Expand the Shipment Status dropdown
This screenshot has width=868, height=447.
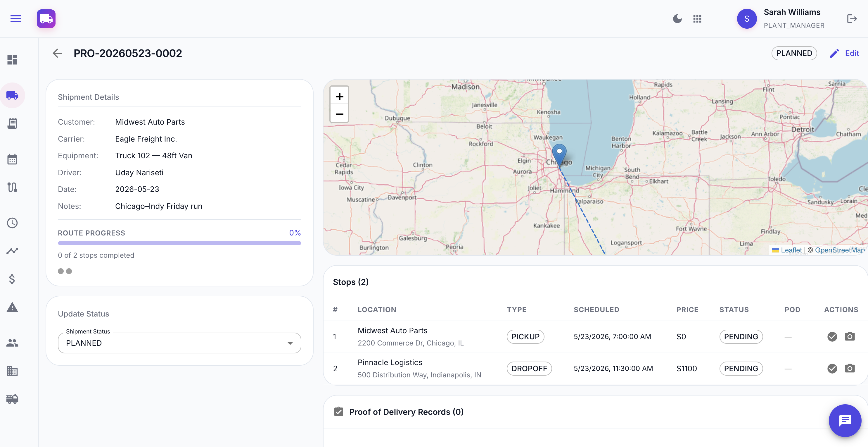pyautogui.click(x=180, y=343)
